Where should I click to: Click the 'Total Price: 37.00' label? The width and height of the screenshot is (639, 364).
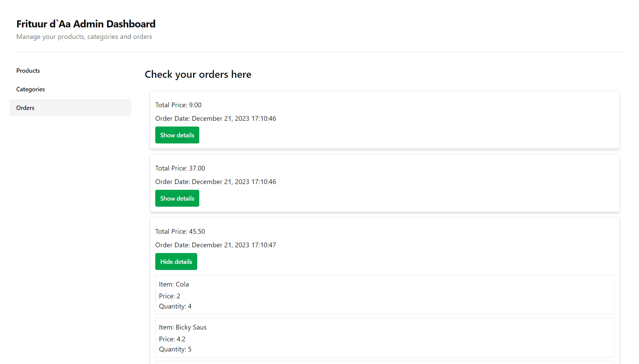[x=180, y=168]
